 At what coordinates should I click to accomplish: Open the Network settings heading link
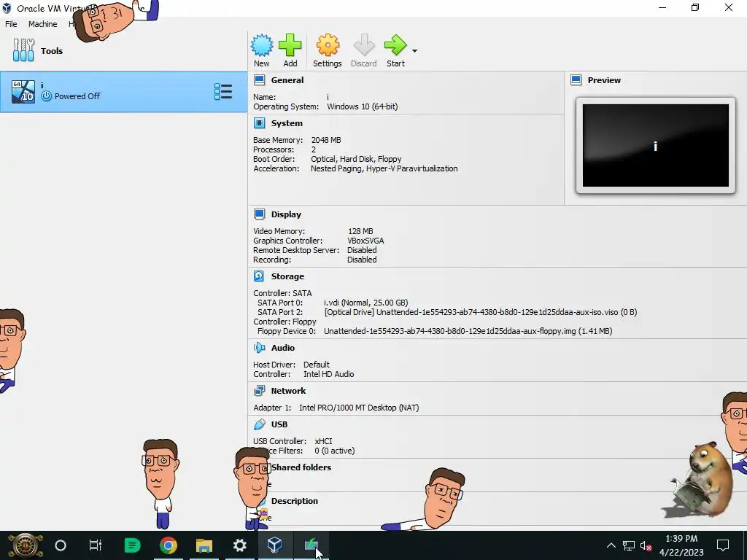coord(288,391)
